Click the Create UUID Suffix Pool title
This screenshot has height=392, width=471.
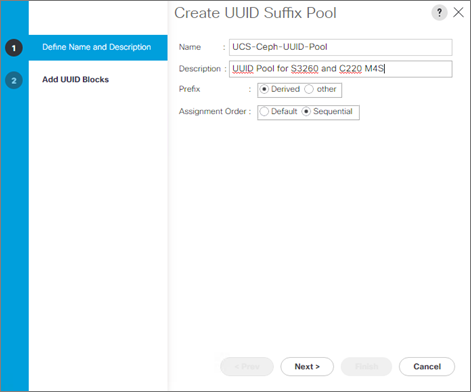point(255,13)
